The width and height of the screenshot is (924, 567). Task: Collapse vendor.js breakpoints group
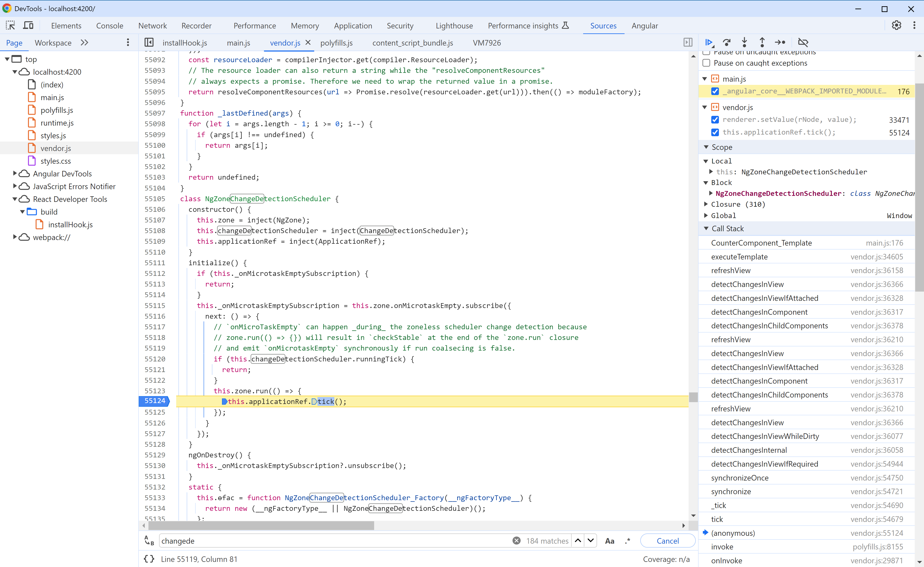(x=705, y=107)
